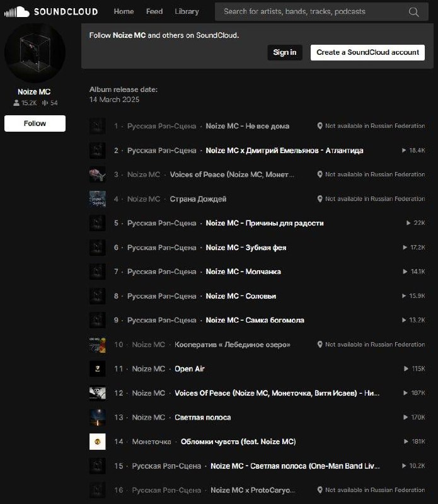The image size is (438, 504).
Task: Location pin icon on Кооператив Лебединое озеро row
Action: pos(320,344)
